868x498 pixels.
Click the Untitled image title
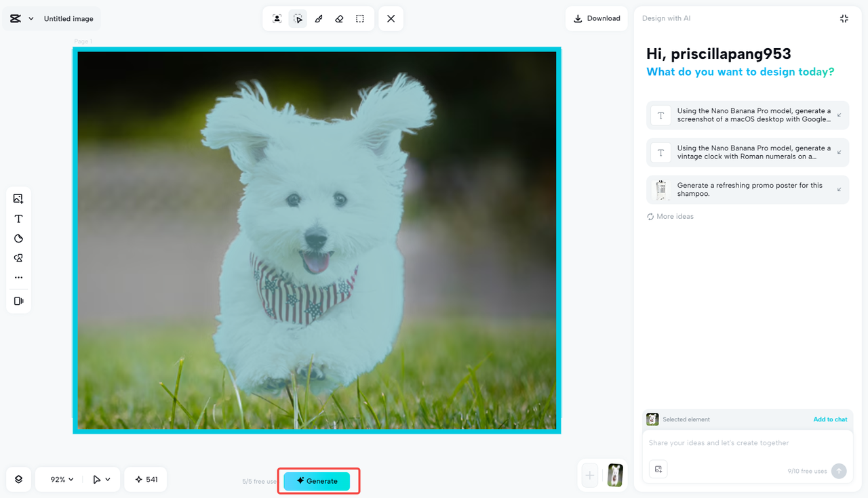coord(68,19)
